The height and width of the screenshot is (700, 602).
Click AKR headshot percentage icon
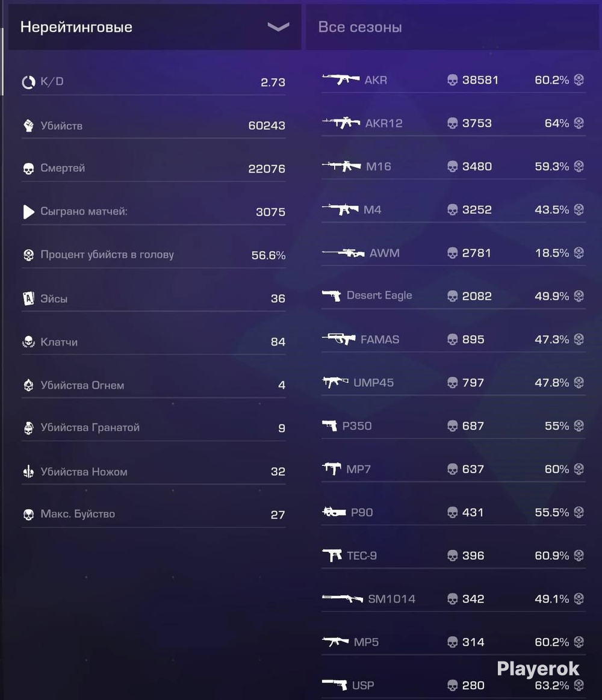(579, 80)
